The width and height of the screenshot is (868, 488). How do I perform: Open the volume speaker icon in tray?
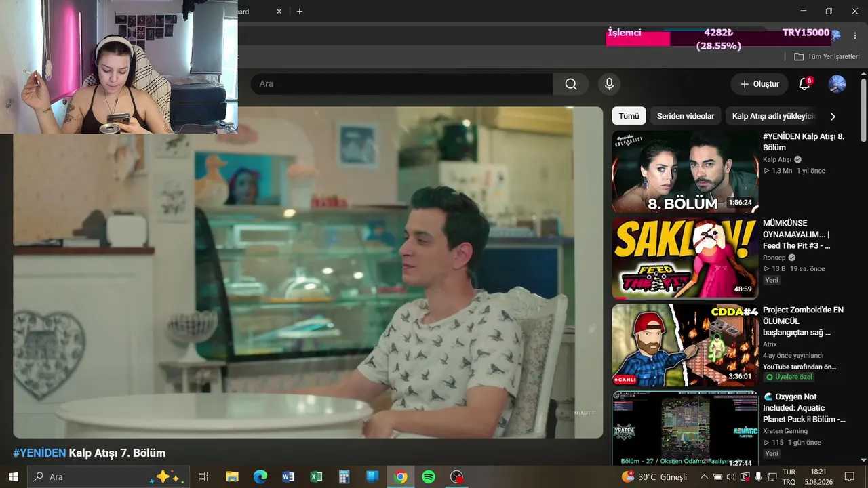tap(730, 476)
